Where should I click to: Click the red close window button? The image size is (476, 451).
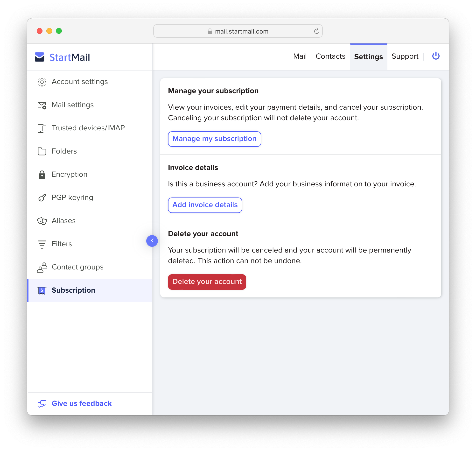point(40,31)
